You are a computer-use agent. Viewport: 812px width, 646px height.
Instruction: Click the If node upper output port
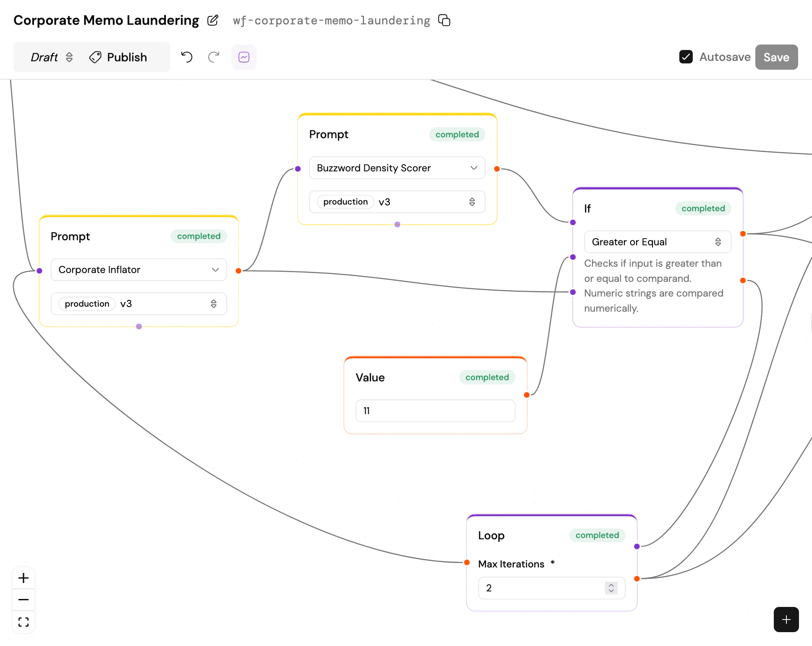pyautogui.click(x=743, y=234)
